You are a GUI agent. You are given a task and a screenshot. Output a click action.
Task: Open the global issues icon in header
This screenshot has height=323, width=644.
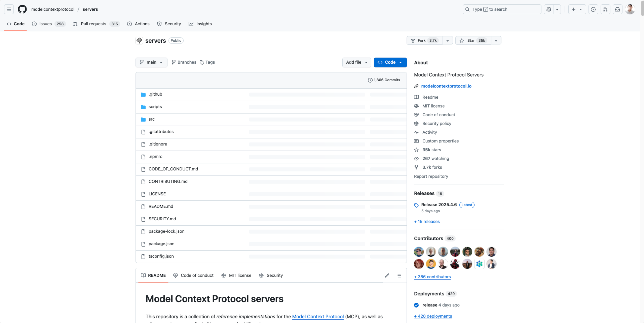[x=593, y=9]
